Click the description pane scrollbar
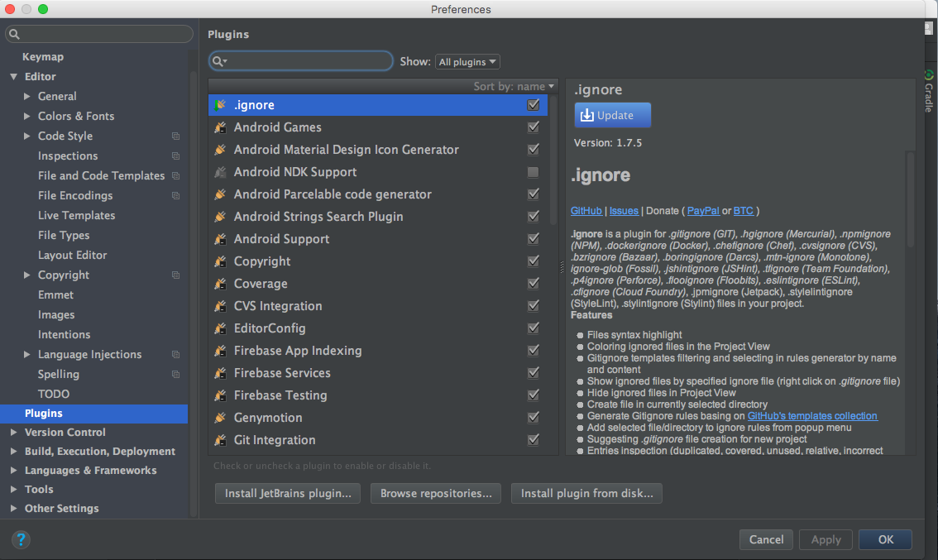The image size is (938, 560). click(x=911, y=199)
